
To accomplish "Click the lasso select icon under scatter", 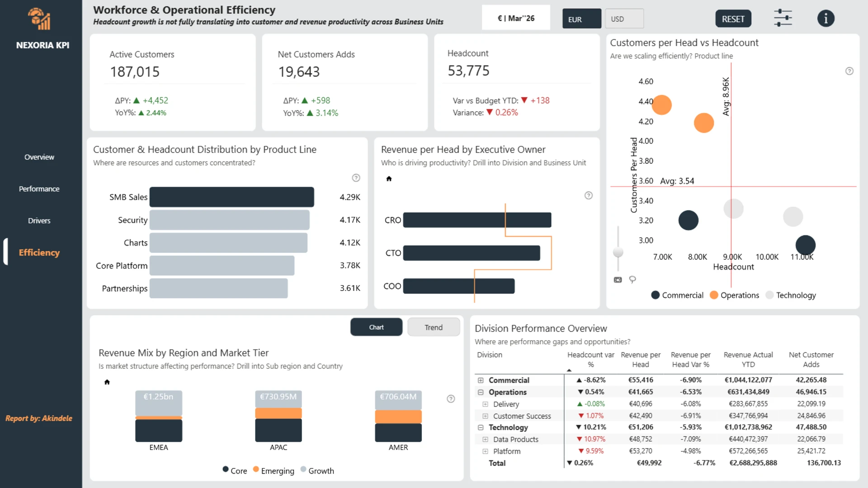I will [x=632, y=280].
